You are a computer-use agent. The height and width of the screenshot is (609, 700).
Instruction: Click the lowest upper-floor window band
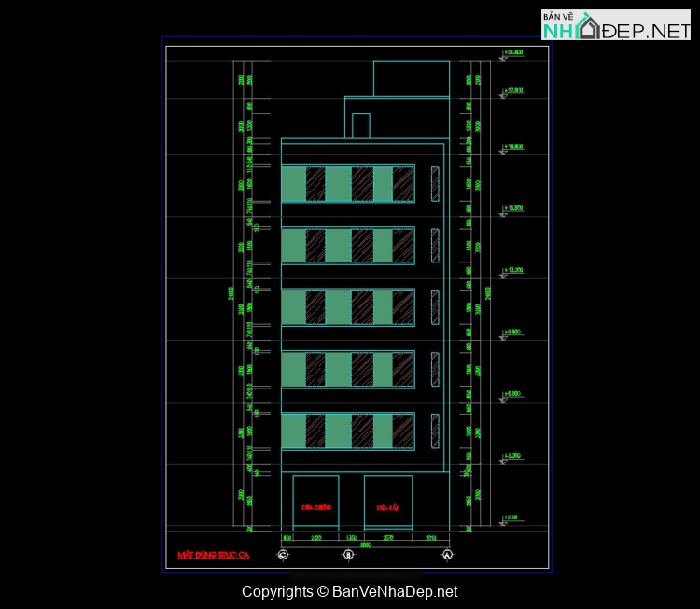point(348,432)
